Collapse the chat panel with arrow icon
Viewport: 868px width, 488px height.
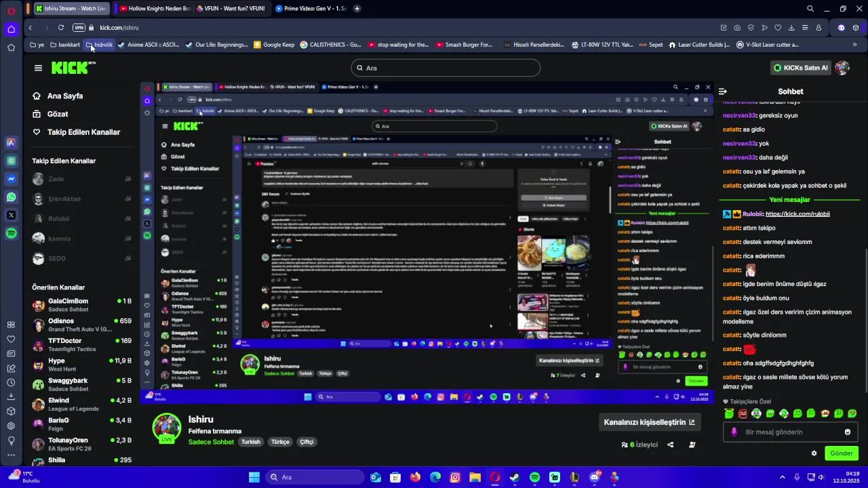(723, 91)
